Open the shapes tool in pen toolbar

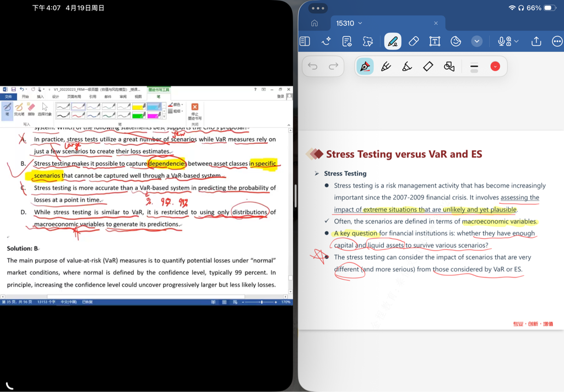(x=449, y=67)
